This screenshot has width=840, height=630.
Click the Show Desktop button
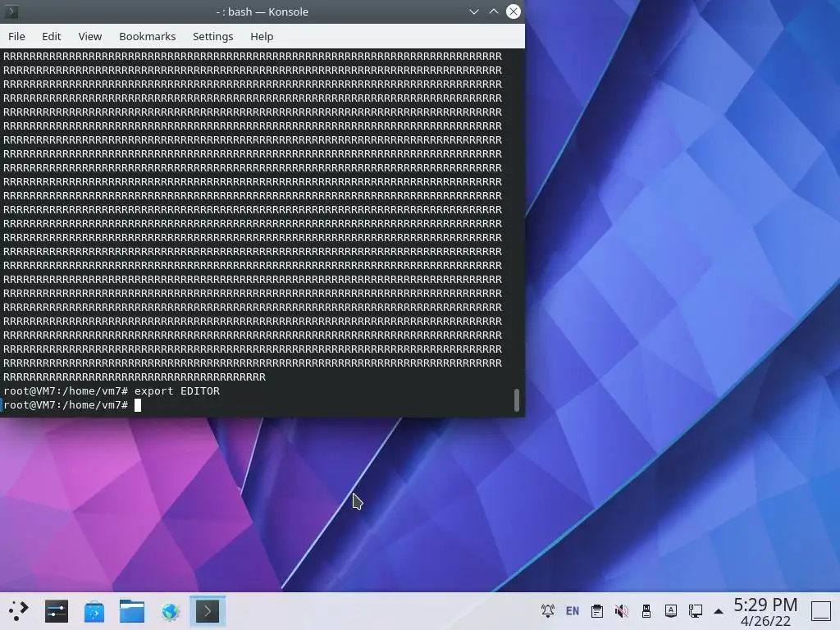(820, 611)
